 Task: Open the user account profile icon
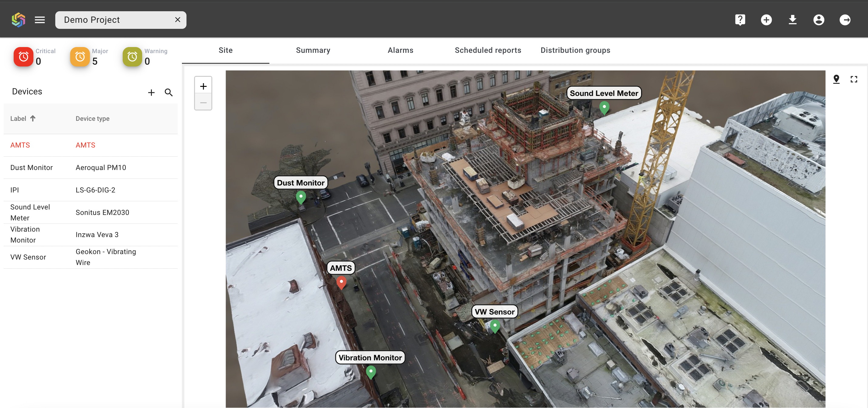[818, 20]
